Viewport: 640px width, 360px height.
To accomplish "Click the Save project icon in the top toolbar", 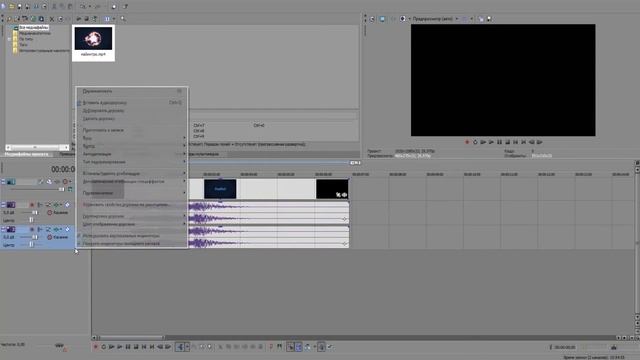I will [x=20, y=7].
